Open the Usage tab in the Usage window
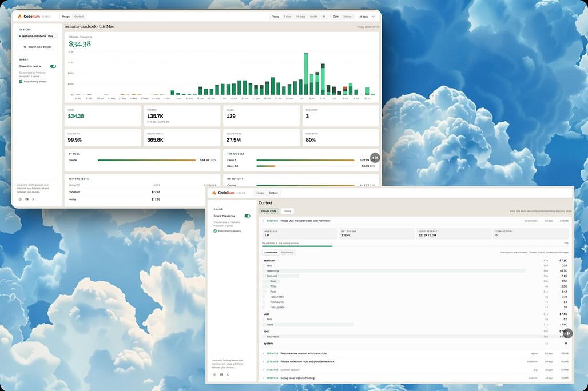This screenshot has height=391, width=588. (x=66, y=17)
